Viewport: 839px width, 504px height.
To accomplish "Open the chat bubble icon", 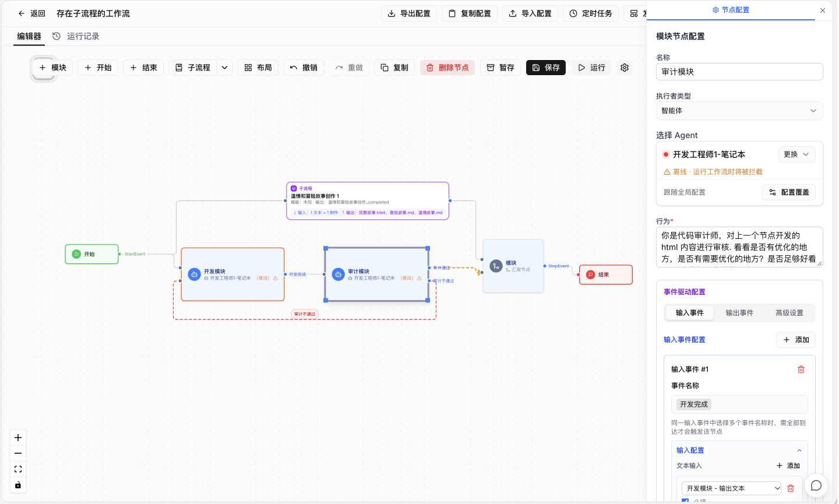I will pyautogui.click(x=816, y=485).
